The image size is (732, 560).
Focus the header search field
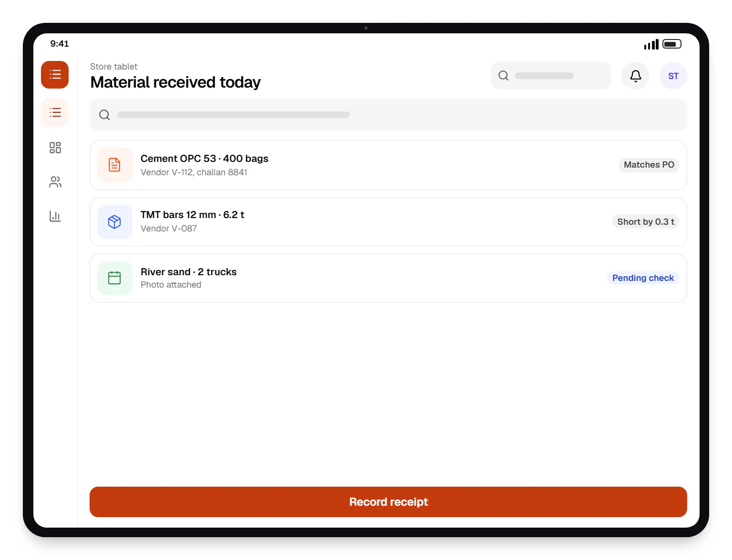pyautogui.click(x=550, y=76)
